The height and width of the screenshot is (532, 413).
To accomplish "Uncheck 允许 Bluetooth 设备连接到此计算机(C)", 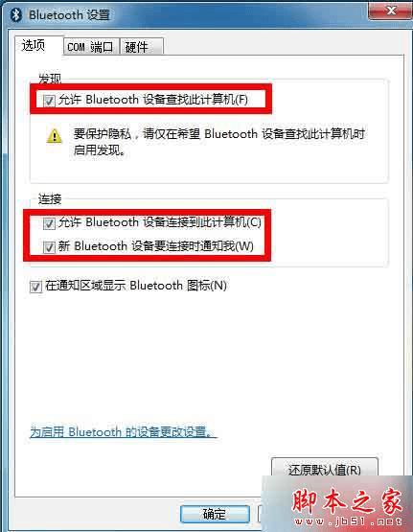I will click(x=49, y=223).
